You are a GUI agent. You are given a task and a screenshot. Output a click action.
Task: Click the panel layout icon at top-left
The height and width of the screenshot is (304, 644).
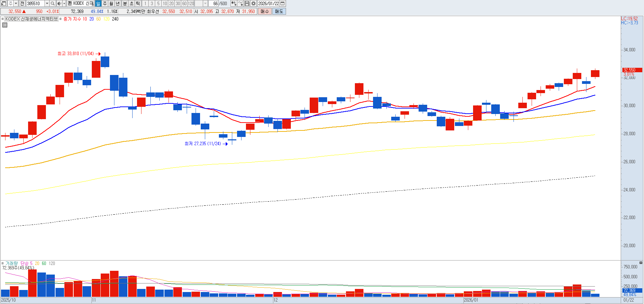pos(4,3)
